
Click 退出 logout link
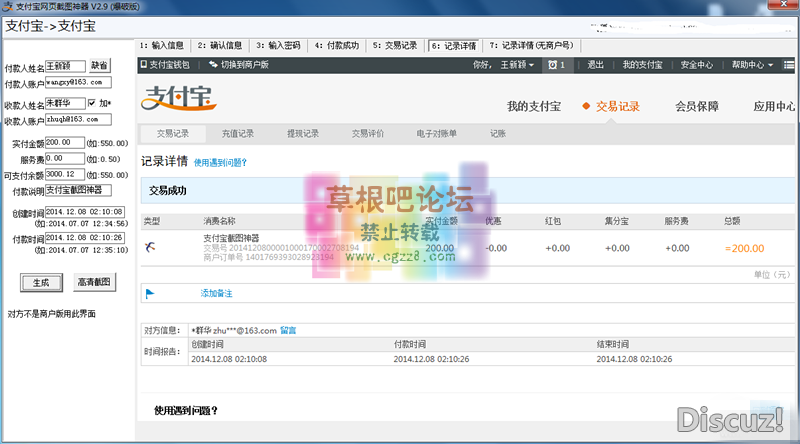pos(595,65)
